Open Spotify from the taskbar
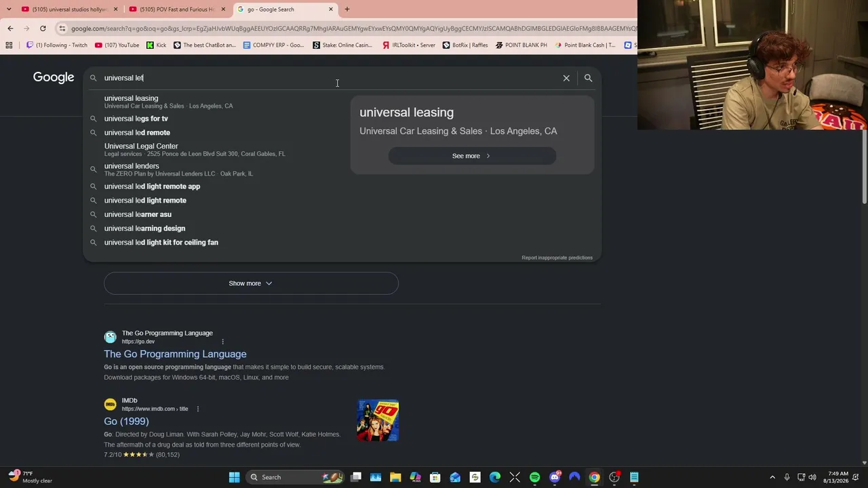868x488 pixels. 534,477
